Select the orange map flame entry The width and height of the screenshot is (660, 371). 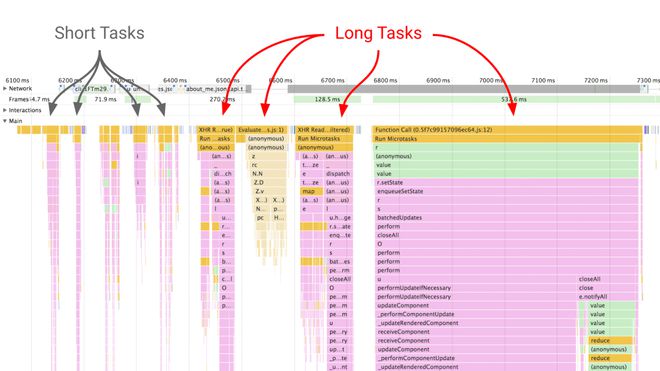311,192
